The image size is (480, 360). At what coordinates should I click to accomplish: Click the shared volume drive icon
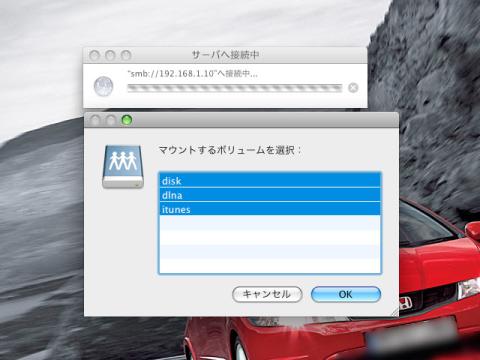pos(123,167)
